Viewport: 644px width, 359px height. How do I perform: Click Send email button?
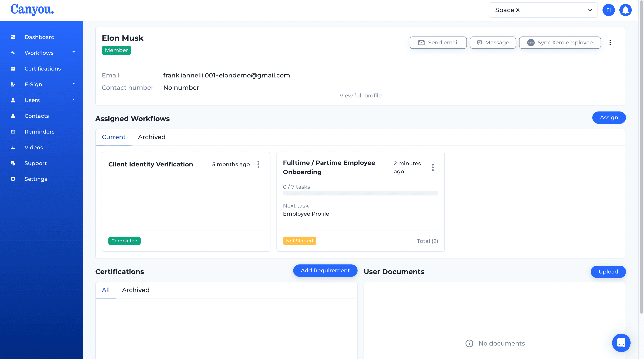click(438, 42)
